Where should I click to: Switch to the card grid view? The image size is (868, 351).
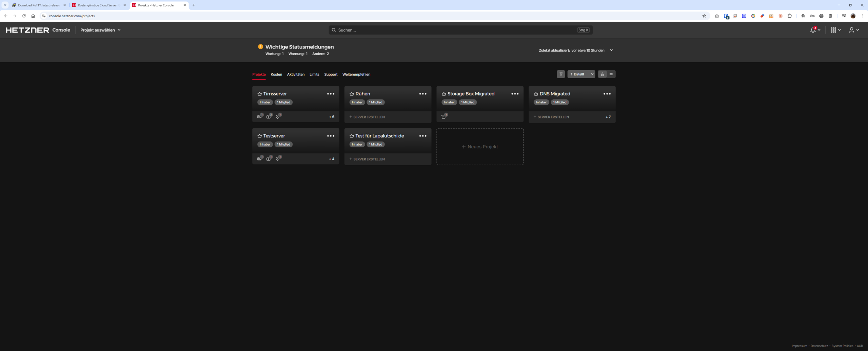tap(602, 74)
